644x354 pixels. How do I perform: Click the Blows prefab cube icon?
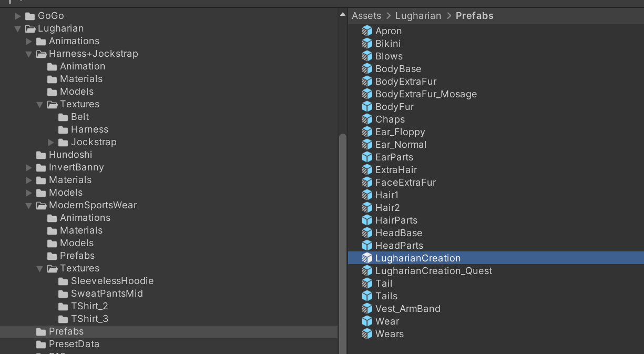pyautogui.click(x=367, y=56)
